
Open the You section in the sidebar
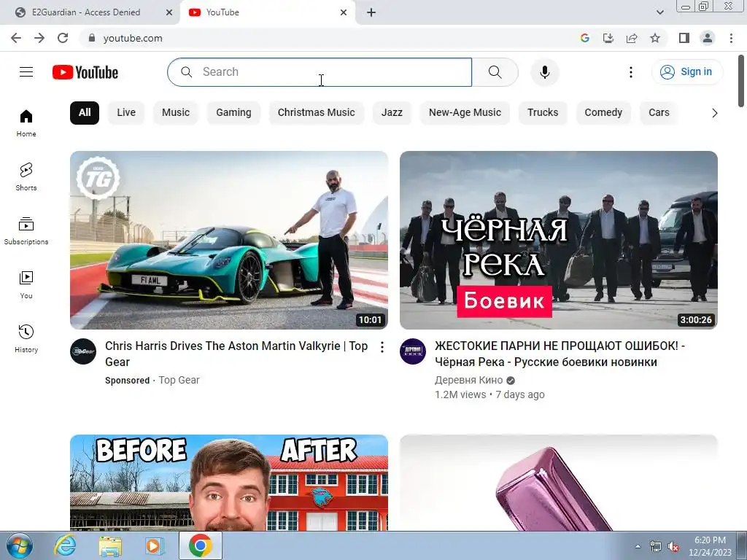click(x=26, y=285)
